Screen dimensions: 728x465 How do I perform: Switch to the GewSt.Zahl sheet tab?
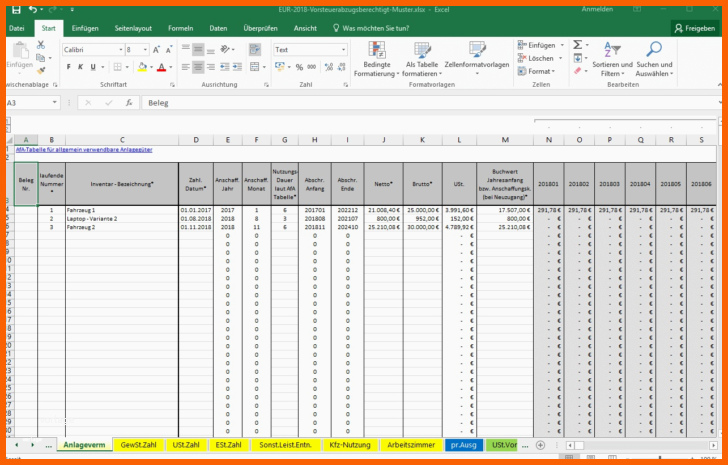coord(138,445)
